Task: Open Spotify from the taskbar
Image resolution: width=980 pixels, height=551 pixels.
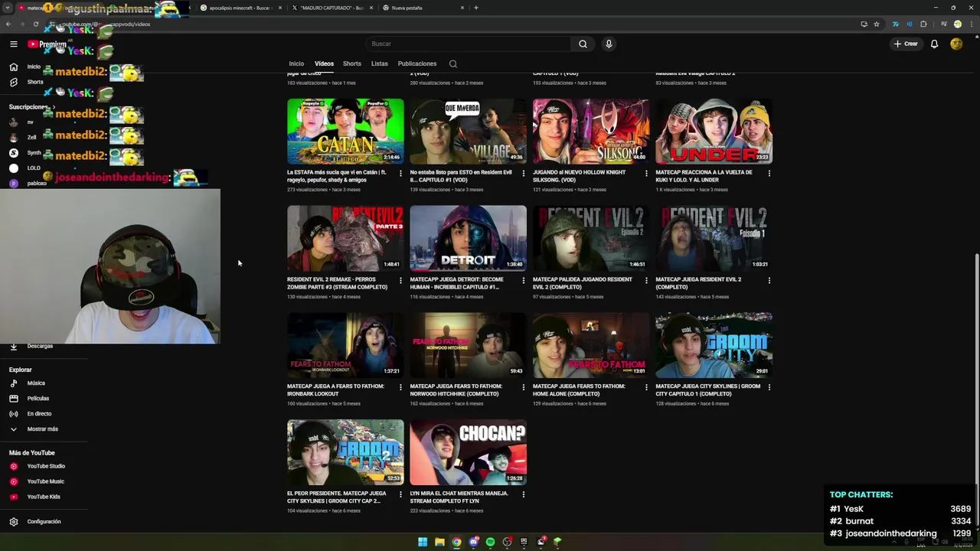Action: (490, 542)
